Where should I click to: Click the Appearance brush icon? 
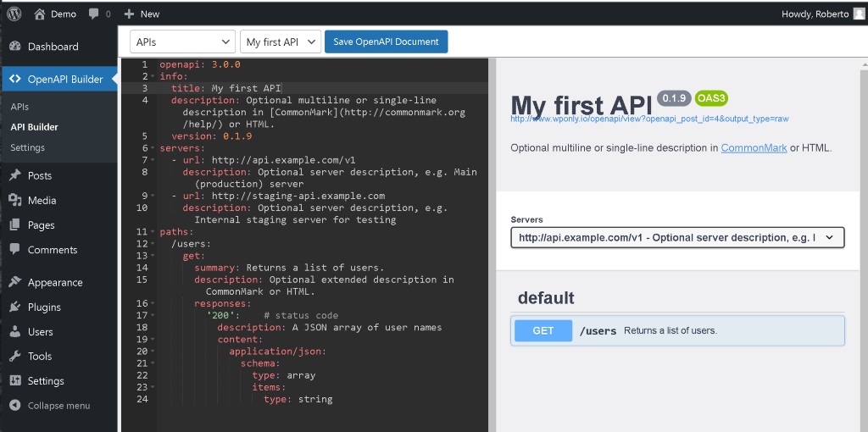pos(15,282)
